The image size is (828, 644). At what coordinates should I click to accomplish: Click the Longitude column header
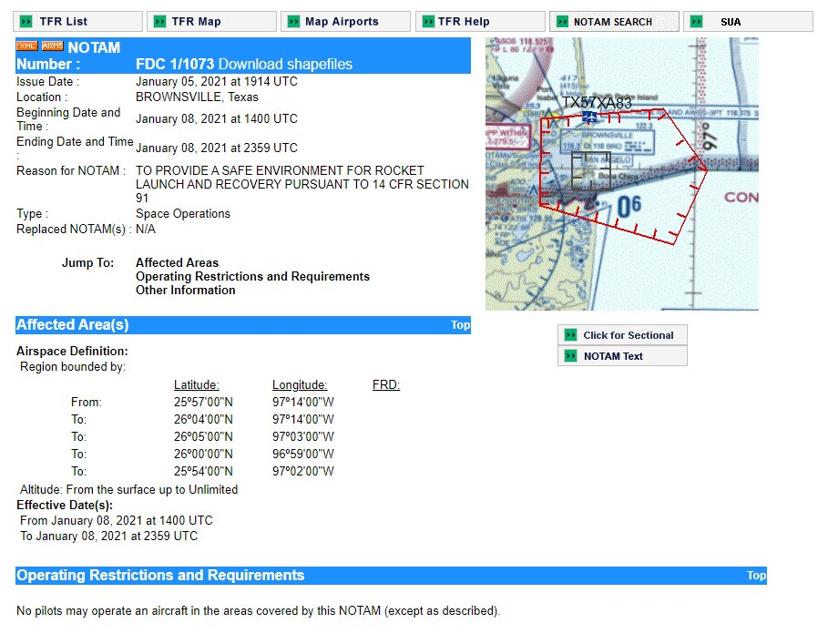coord(300,385)
